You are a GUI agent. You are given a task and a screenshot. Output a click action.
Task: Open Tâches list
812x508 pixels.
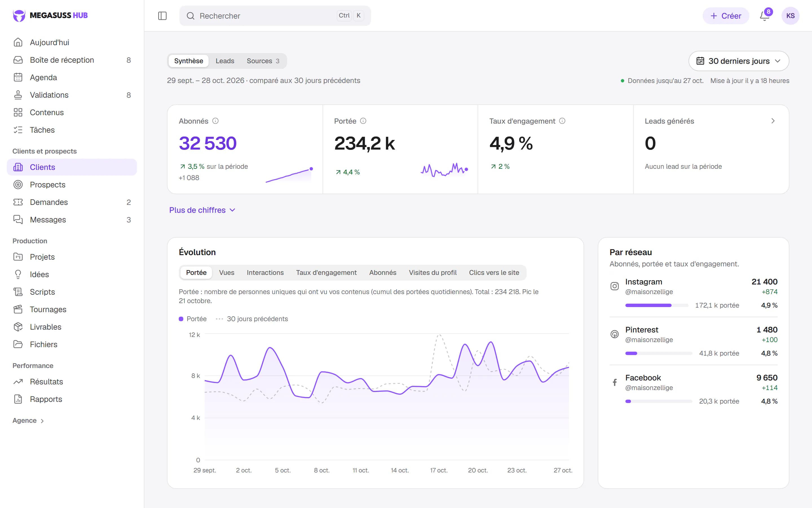coord(72,130)
